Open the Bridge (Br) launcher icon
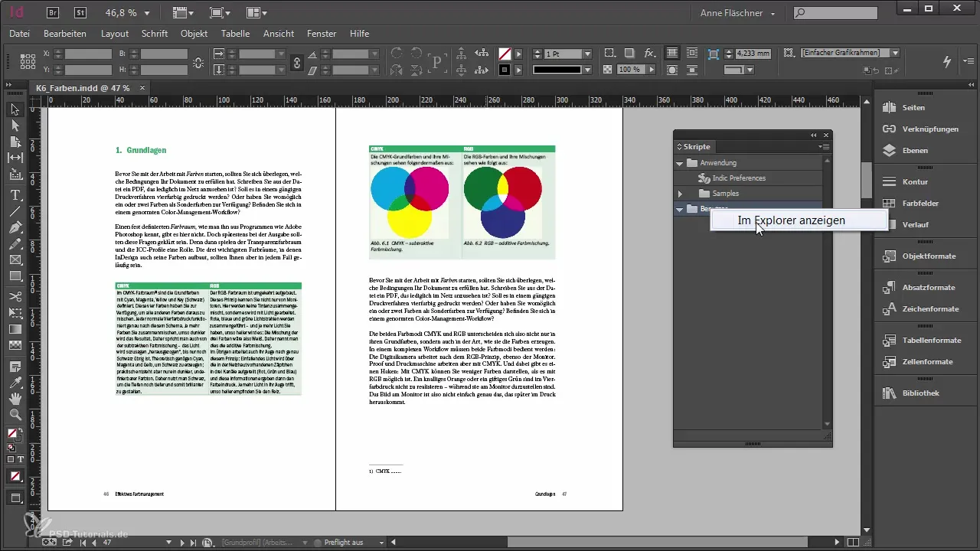 pos(54,13)
